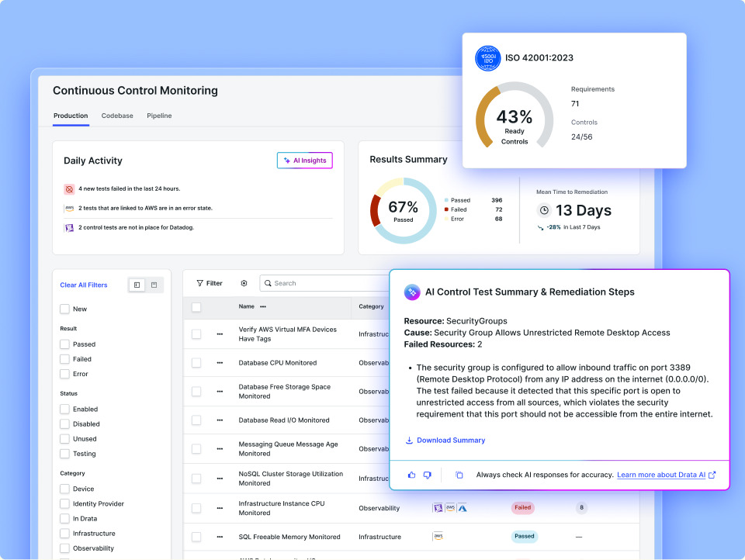Open row menu for Database CPU Monitored
Screen dimensions: 745x560
[220, 363]
